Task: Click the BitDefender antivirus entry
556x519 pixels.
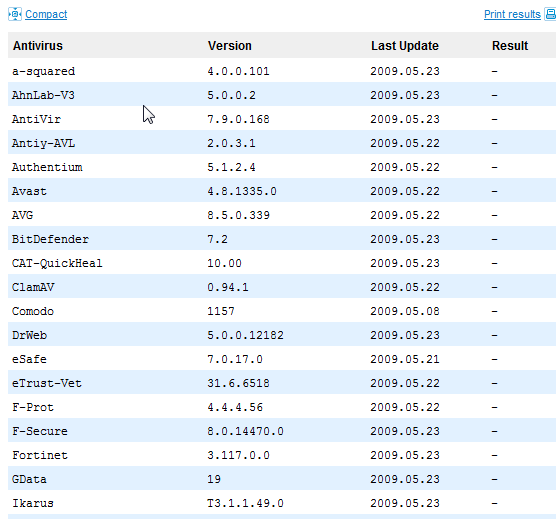Action: coord(50,239)
